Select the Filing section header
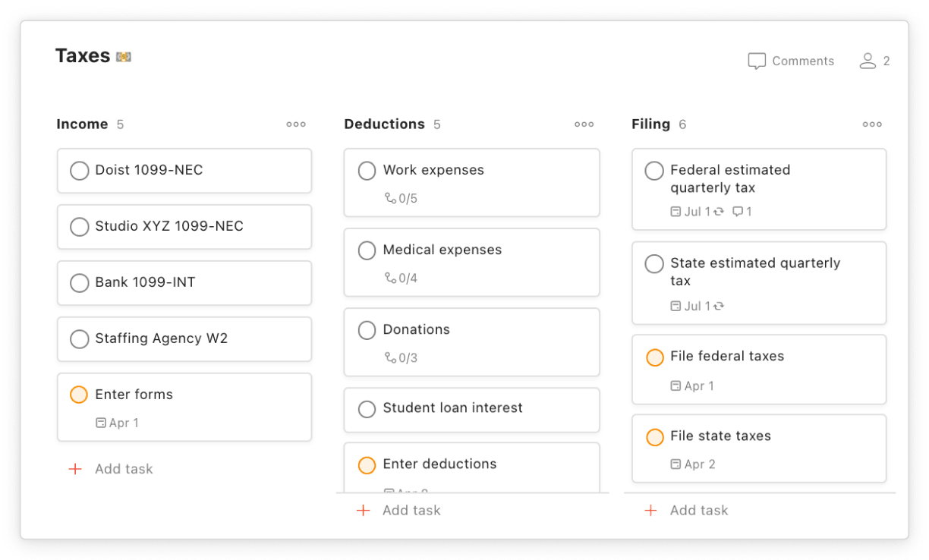 click(652, 124)
